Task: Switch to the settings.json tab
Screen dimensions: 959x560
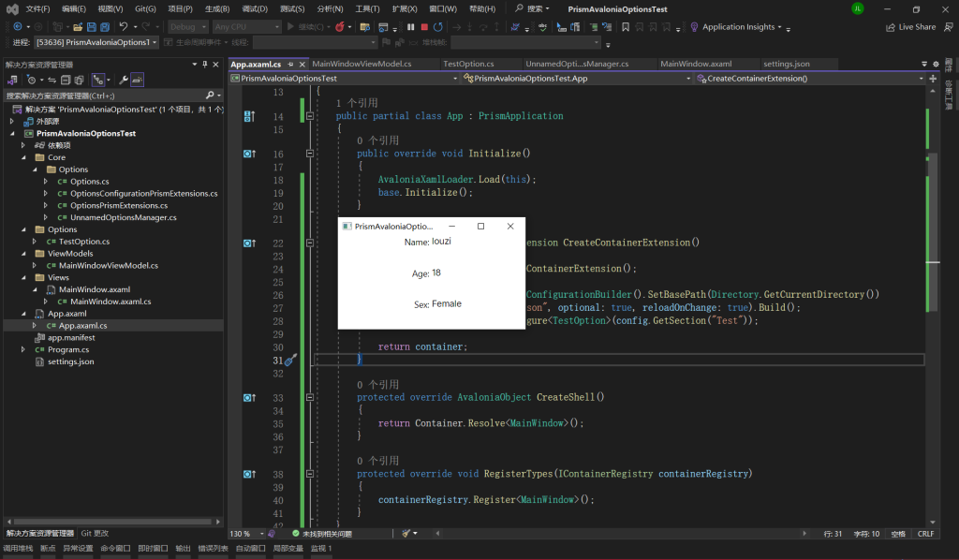Action: click(787, 64)
